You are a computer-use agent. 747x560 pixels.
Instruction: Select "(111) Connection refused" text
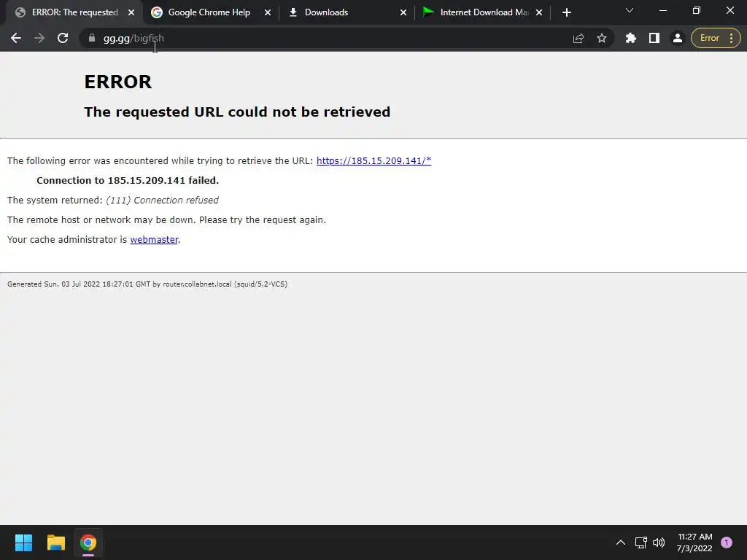[162, 201]
